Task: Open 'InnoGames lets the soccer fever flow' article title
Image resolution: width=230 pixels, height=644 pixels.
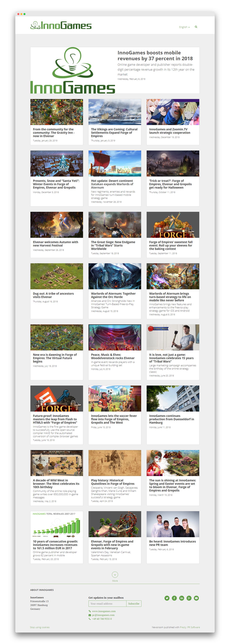Action: pyautogui.click(x=114, y=419)
